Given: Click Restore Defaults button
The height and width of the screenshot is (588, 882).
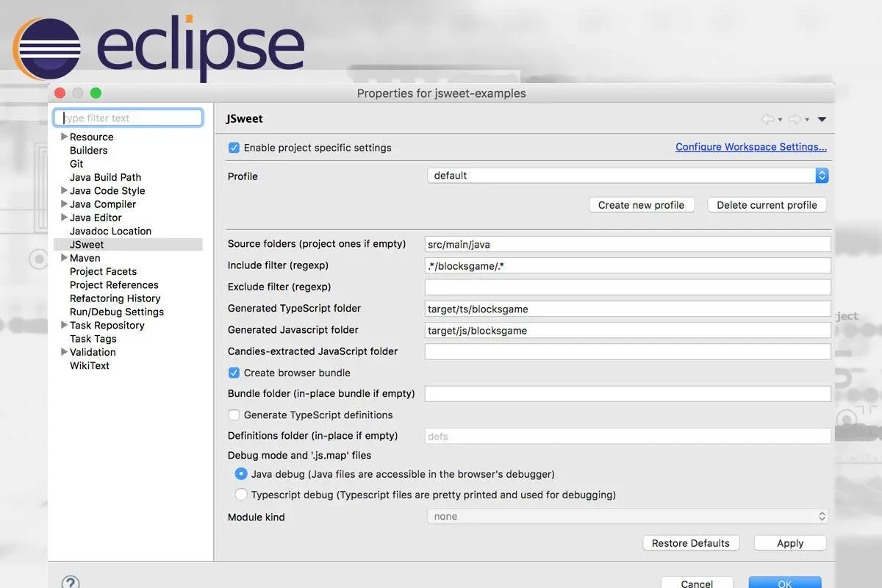Looking at the screenshot, I should [x=691, y=543].
